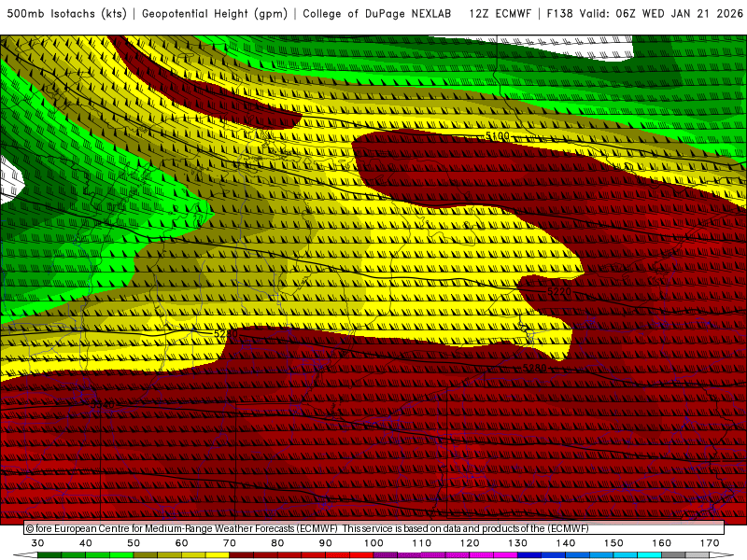Click the bright yellow 65-70 kt legend swatch
The width and height of the screenshot is (747, 560).
point(218,554)
